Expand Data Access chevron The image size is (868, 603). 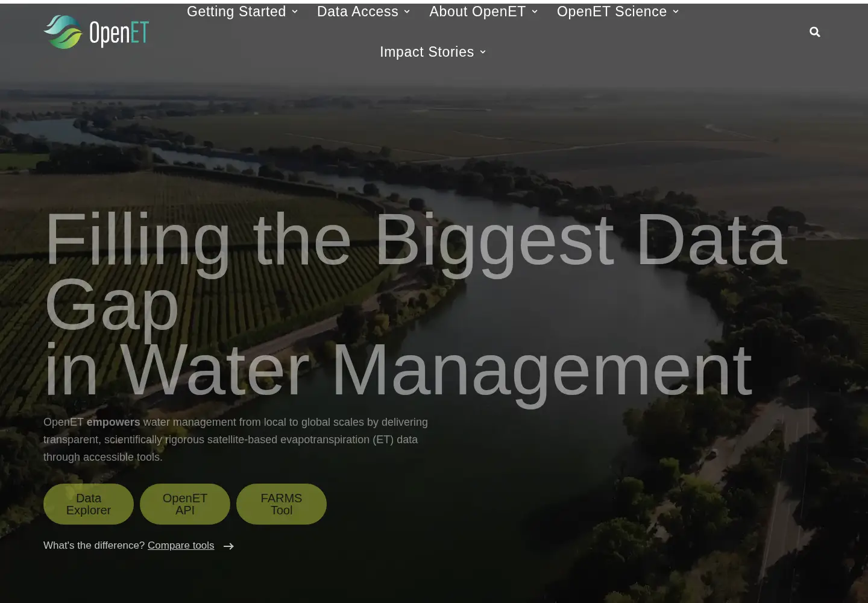[407, 11]
